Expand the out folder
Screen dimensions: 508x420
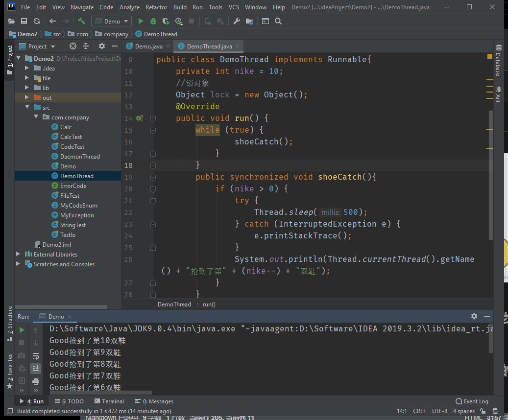coord(27,97)
